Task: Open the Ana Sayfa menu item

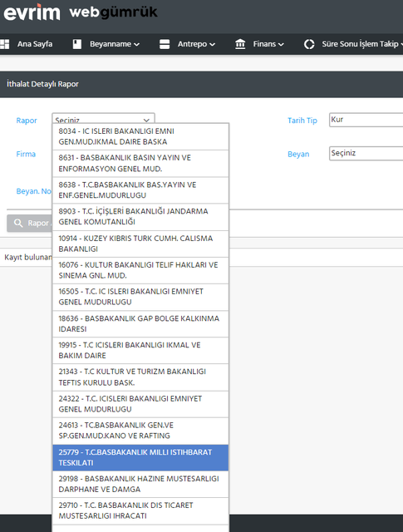Action: (x=35, y=44)
